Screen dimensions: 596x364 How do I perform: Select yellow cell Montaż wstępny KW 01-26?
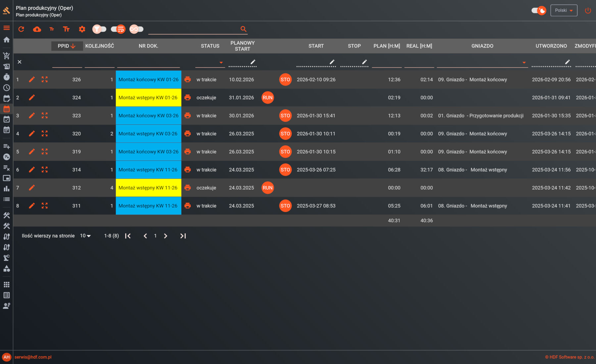pos(149,98)
